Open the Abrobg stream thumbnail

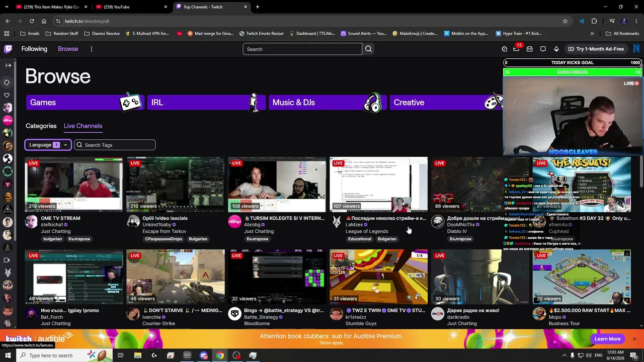pos(277,185)
